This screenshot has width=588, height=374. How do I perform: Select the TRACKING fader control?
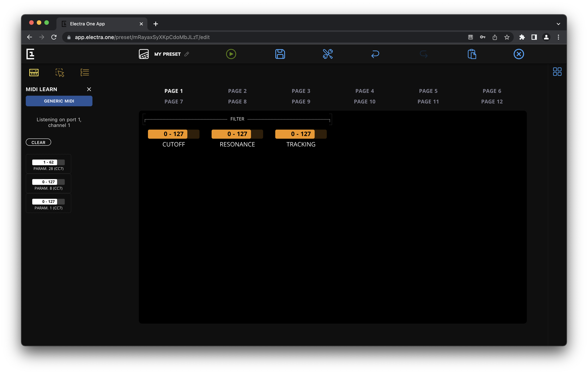301,134
